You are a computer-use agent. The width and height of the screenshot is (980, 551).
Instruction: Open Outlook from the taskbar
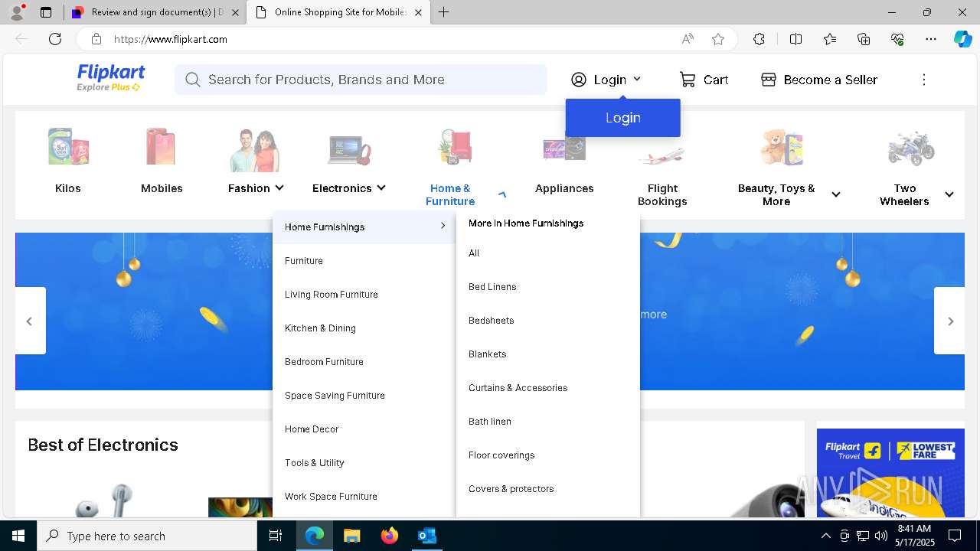(x=426, y=536)
